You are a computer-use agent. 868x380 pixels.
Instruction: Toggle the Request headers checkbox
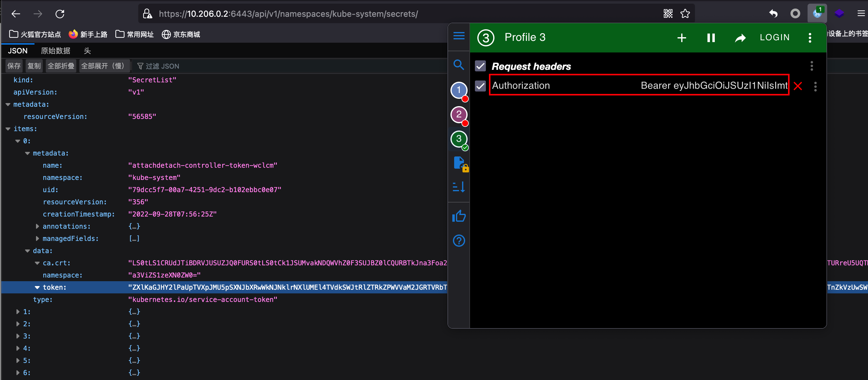point(480,66)
